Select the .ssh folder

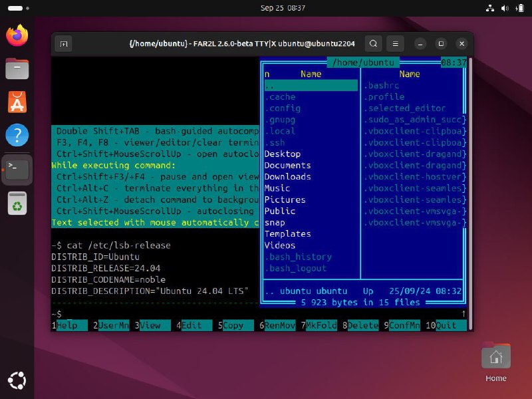pos(311,142)
